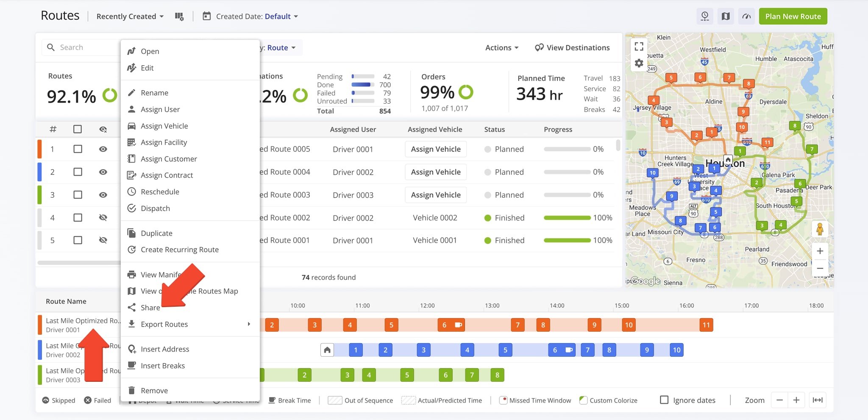
Task: Click the speedometer dashboard icon
Action: [x=746, y=17]
